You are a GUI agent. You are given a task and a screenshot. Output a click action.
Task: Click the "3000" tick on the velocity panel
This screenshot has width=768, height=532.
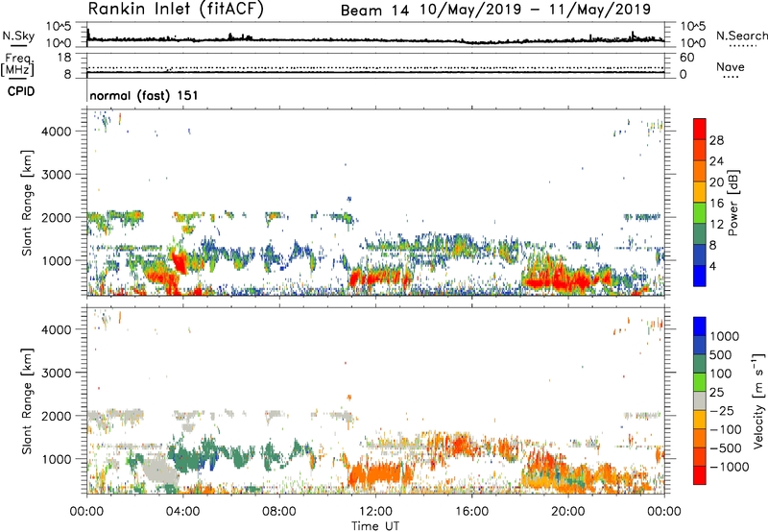[x=57, y=373]
